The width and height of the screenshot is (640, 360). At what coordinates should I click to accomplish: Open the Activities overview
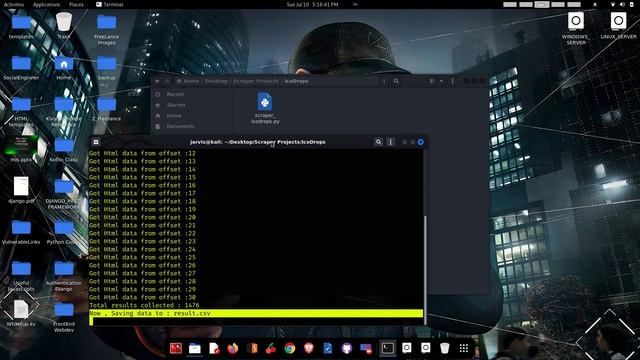[x=13, y=4]
